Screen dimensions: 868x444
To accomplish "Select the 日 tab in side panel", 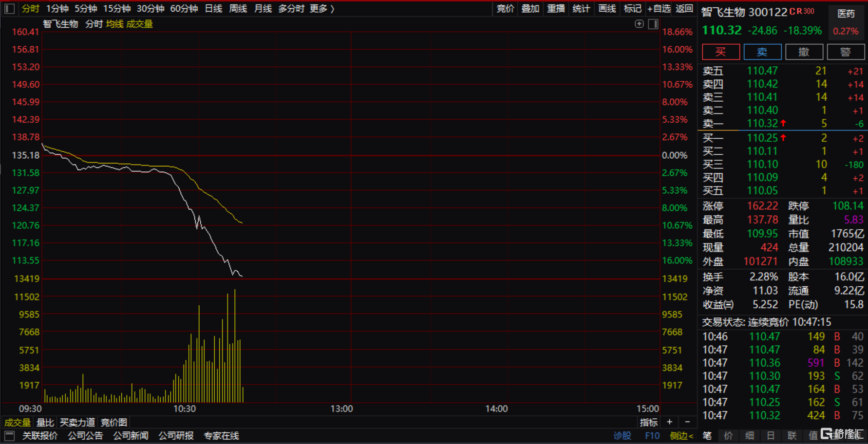I will 771,436.
